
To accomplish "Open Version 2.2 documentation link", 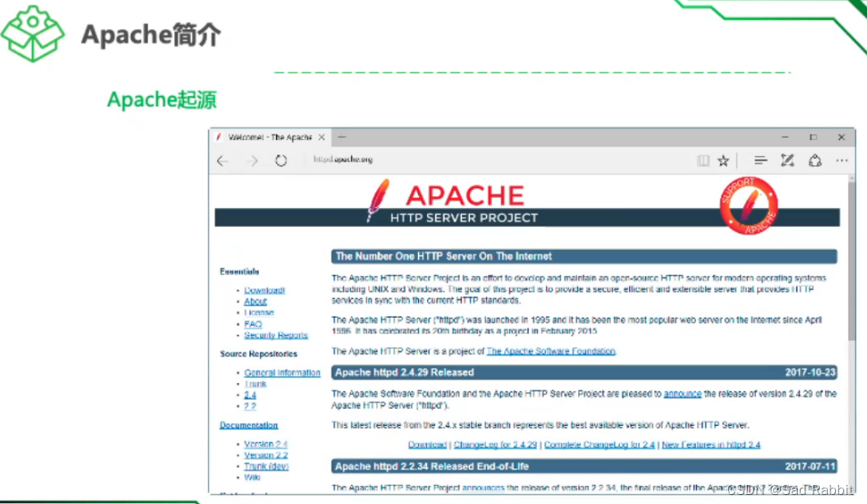I will click(x=266, y=455).
